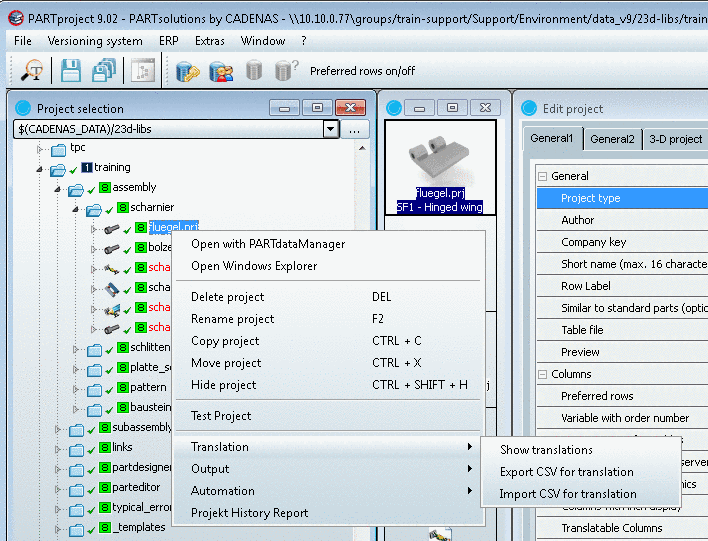708x541 pixels.
Task: Click the scharnier folder icon
Action: 94,210
